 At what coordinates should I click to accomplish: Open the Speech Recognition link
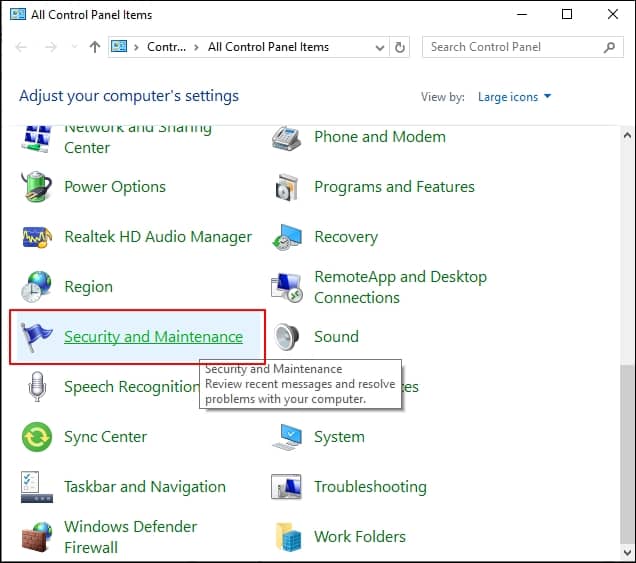(x=131, y=387)
